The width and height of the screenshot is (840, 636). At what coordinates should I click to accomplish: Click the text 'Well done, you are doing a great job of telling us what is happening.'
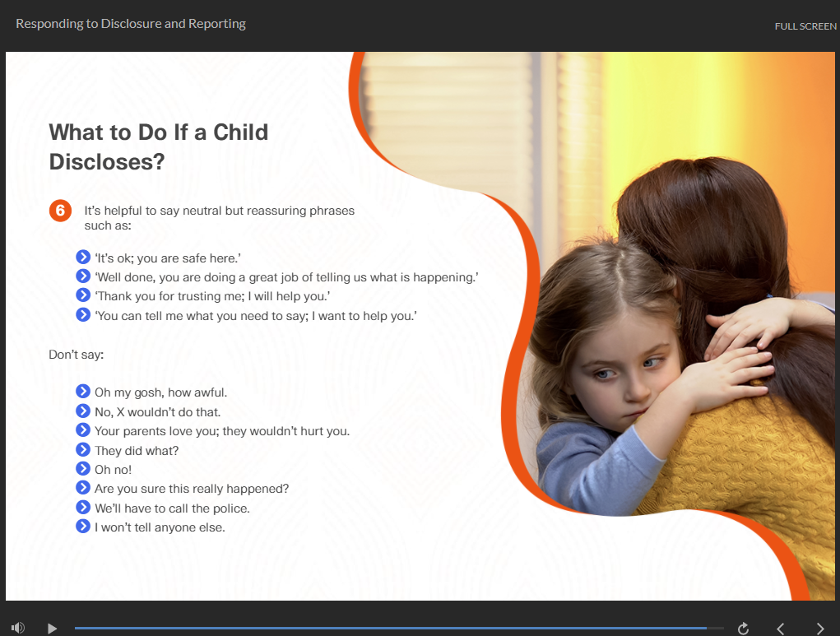tap(286, 277)
